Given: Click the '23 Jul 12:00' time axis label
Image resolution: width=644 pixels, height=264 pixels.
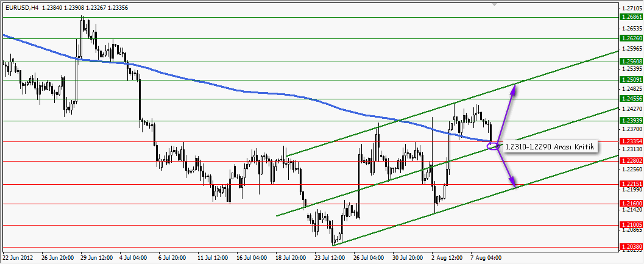Looking at the screenshot, I should tap(330, 258).
